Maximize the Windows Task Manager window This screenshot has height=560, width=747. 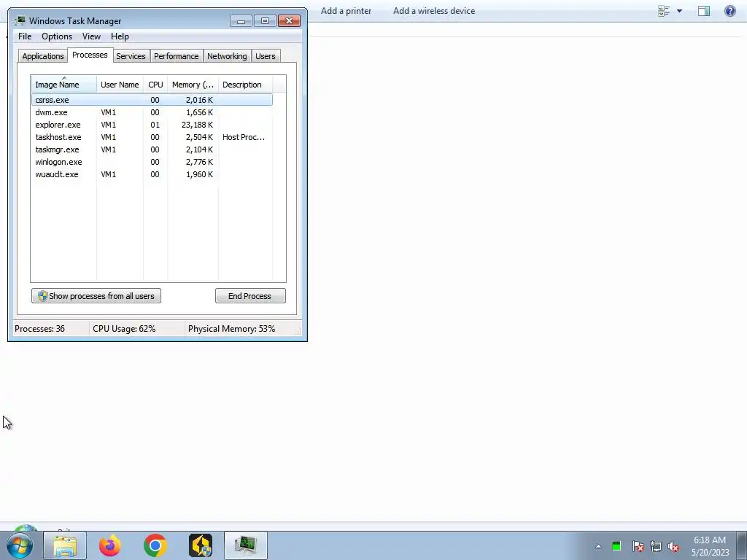[x=265, y=20]
